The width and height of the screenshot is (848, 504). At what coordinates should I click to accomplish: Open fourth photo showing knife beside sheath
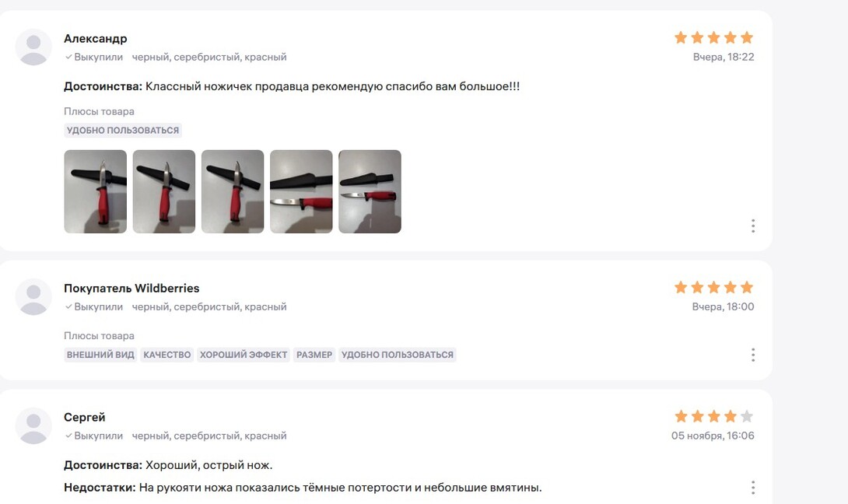tap(301, 191)
